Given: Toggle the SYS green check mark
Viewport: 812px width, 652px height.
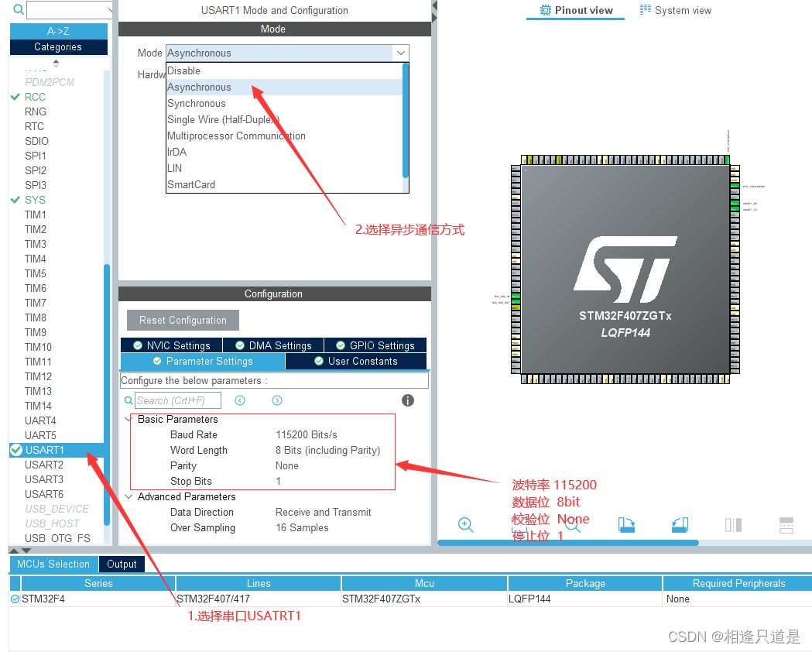Looking at the screenshot, I should click(x=15, y=200).
